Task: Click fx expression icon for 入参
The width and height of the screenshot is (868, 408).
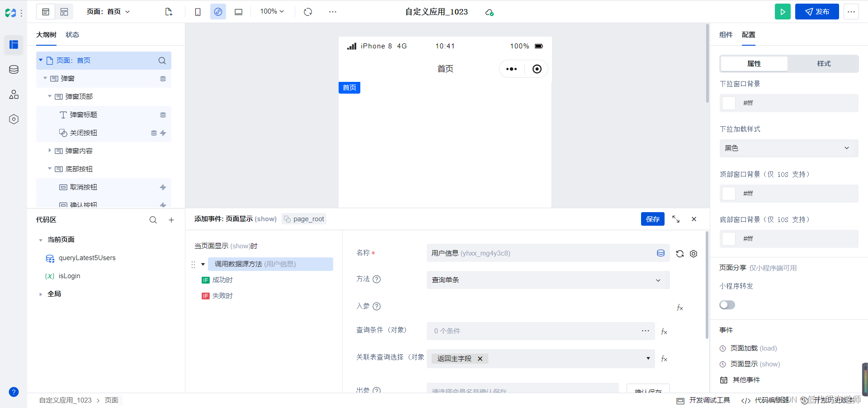Action: pyautogui.click(x=679, y=308)
